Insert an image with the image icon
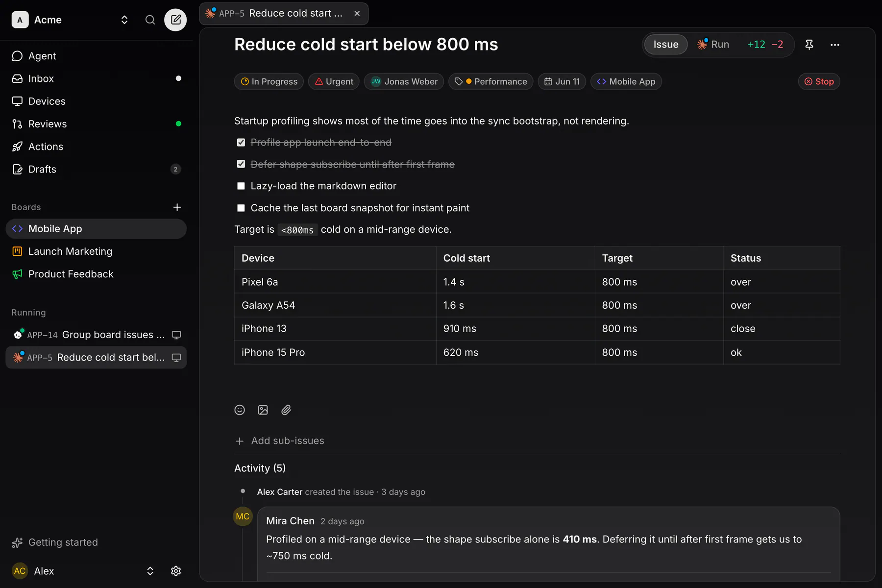882x588 pixels. pos(263,410)
